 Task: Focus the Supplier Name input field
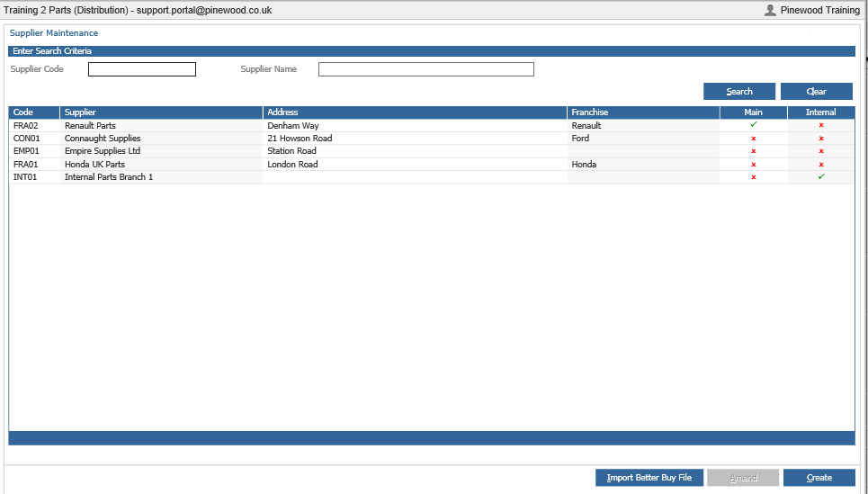[x=426, y=69]
